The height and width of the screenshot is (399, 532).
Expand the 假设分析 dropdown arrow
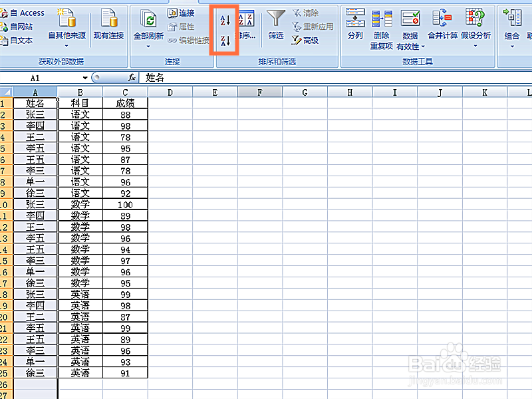coord(475,46)
